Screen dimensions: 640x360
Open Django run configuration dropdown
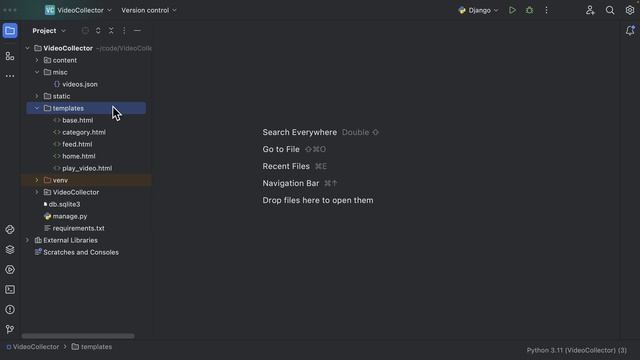tap(478, 10)
